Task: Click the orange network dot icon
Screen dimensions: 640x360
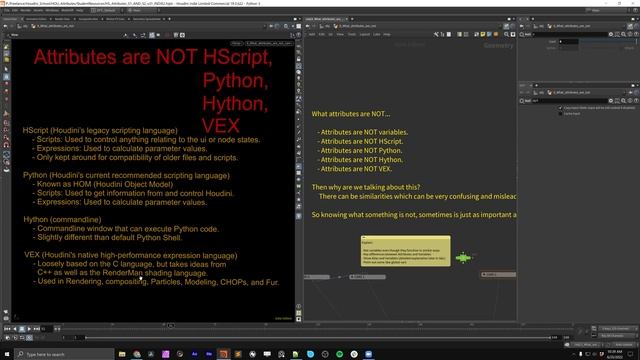Action: click(496, 34)
